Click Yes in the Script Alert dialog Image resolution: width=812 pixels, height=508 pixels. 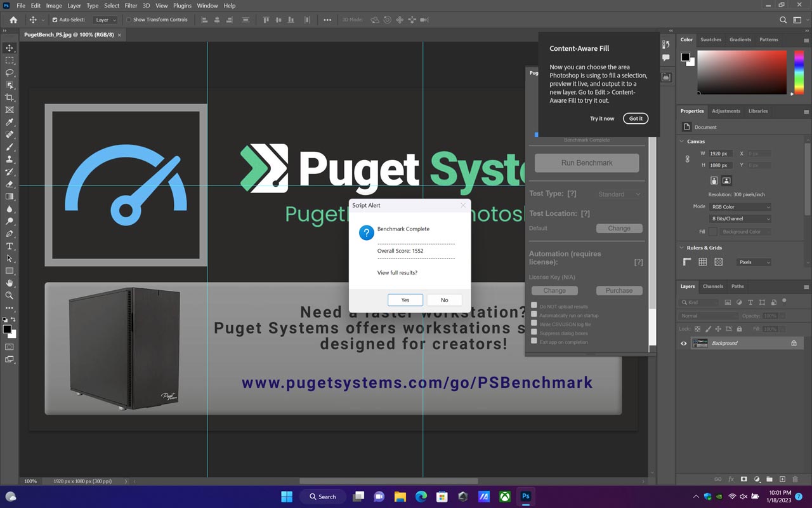click(x=405, y=300)
